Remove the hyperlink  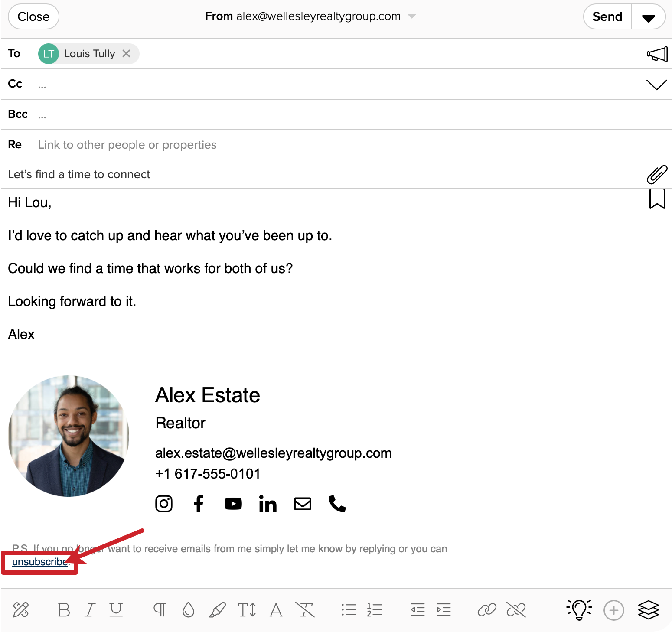click(x=517, y=610)
